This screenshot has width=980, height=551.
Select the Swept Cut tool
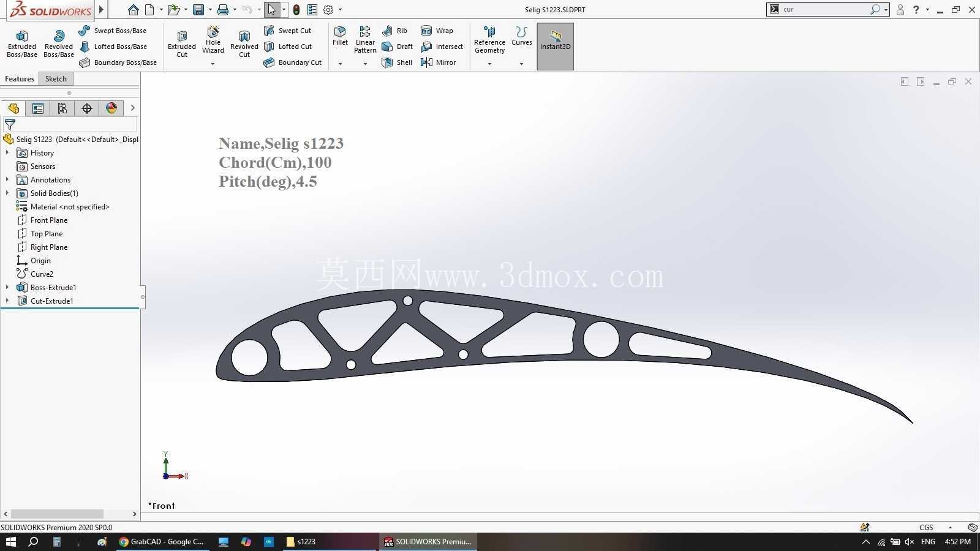click(287, 31)
